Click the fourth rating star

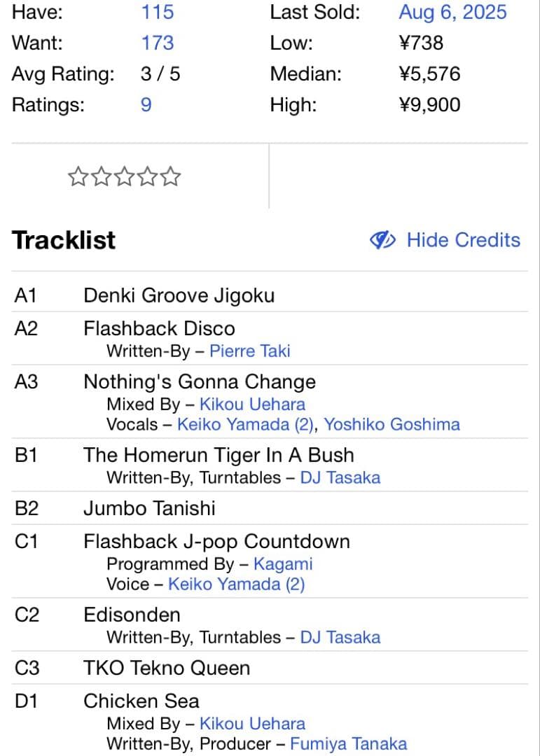[x=147, y=177]
